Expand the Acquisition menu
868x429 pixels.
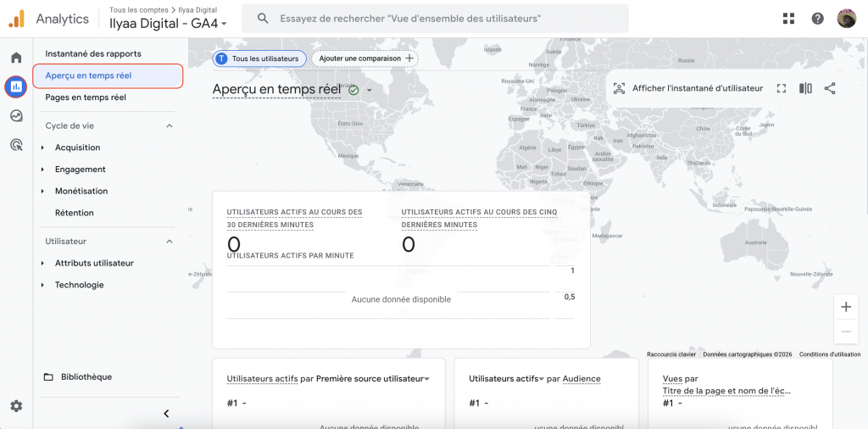[x=42, y=148]
